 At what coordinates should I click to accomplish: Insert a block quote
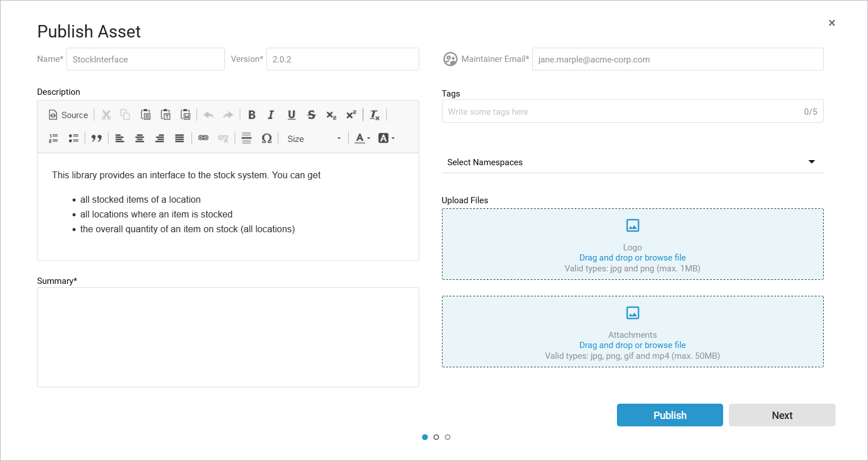pos(97,139)
